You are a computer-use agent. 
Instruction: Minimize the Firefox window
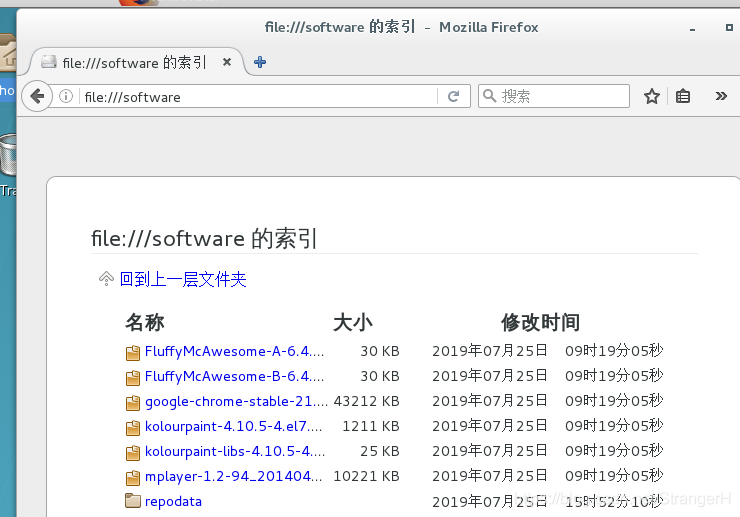click(x=692, y=29)
